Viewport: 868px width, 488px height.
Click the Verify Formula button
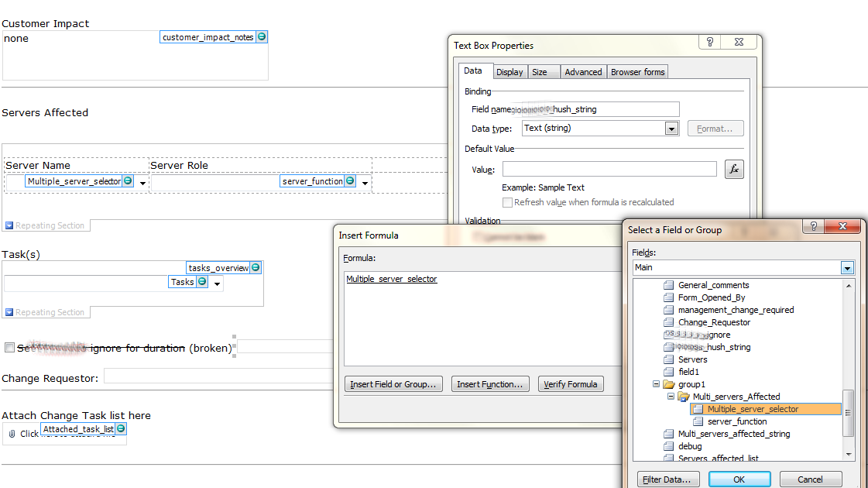click(571, 383)
